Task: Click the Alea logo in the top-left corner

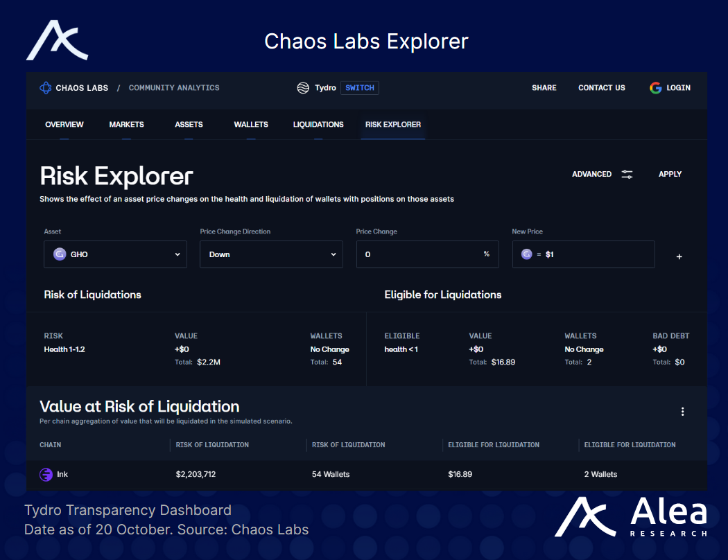Action: coord(57,40)
